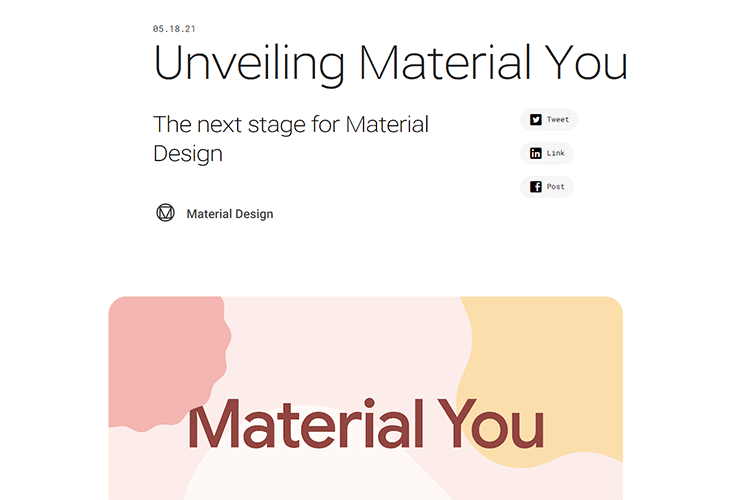Click the Material Design logo icon

[x=166, y=213]
